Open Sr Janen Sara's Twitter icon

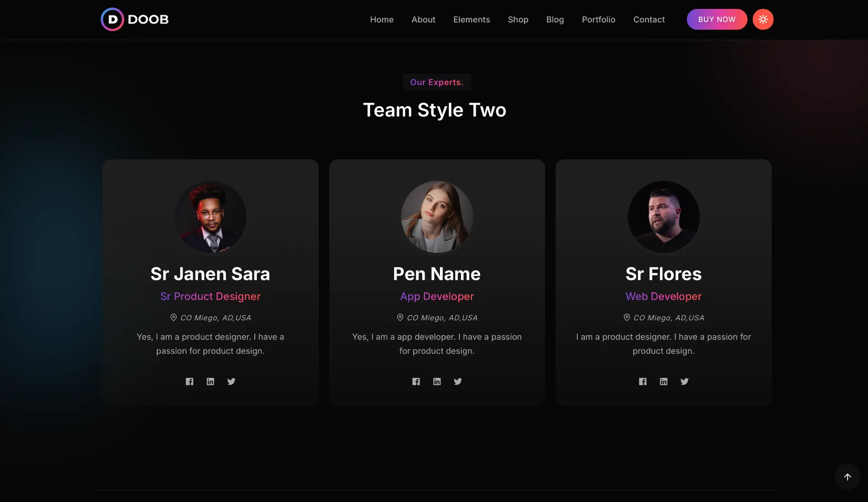pyautogui.click(x=231, y=382)
